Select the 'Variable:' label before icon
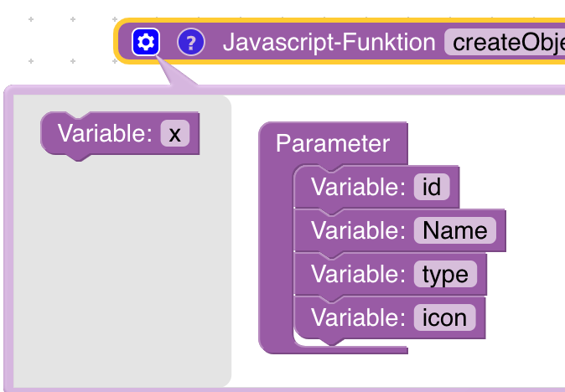 point(359,317)
